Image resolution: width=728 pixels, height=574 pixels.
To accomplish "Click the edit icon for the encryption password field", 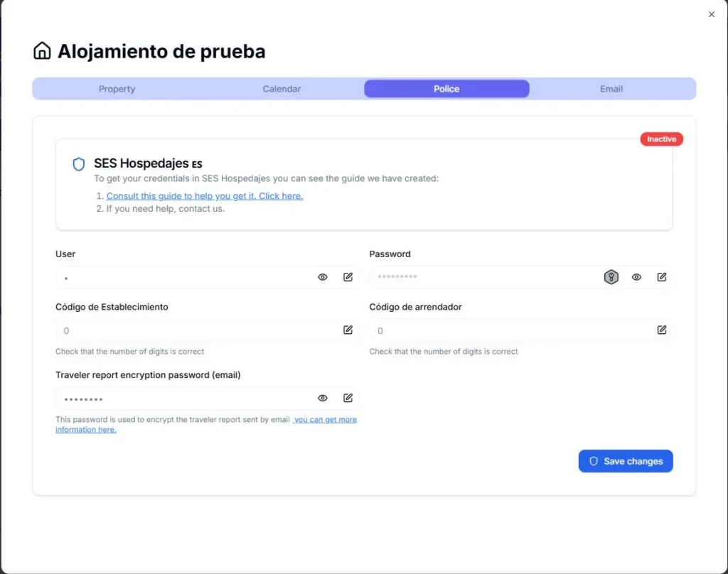I will (x=348, y=398).
